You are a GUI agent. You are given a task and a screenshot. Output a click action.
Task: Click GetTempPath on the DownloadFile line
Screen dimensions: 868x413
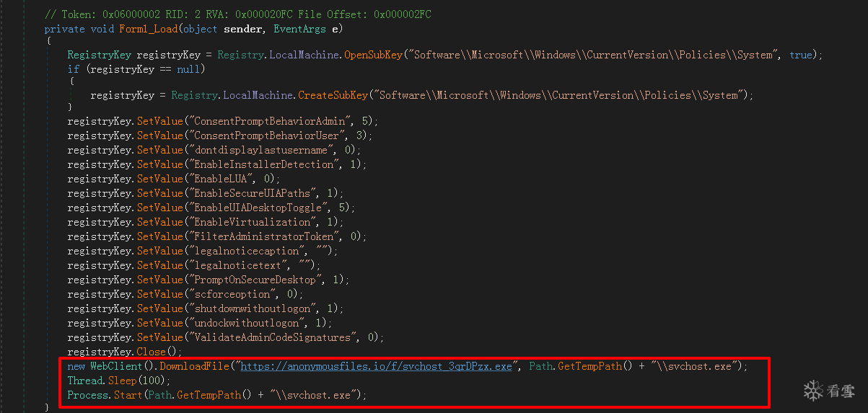tap(589, 366)
